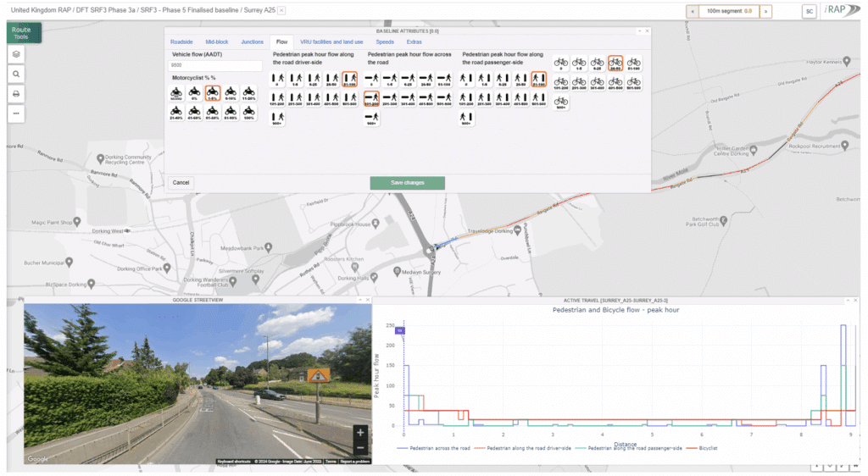This screenshot has height=476, width=868.
Task: Select motorcyclist 6-10% icon
Action: coord(231,93)
